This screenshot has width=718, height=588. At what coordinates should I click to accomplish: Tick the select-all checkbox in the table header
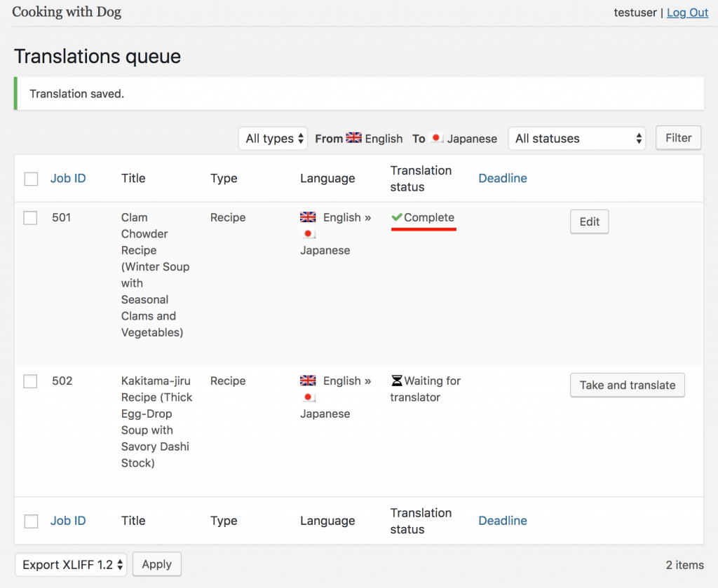tap(31, 179)
